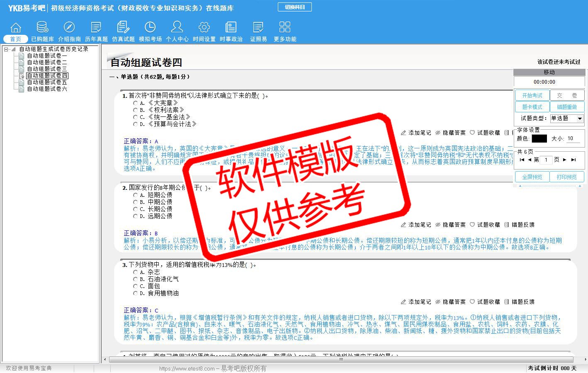588x373 pixels.
Task: Open the 更多功能 grid icon
Action: click(x=285, y=28)
